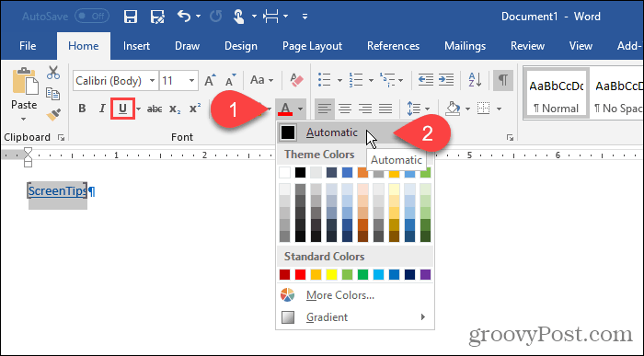Toggle Underline formatting
The width and height of the screenshot is (644, 356).
tap(122, 109)
